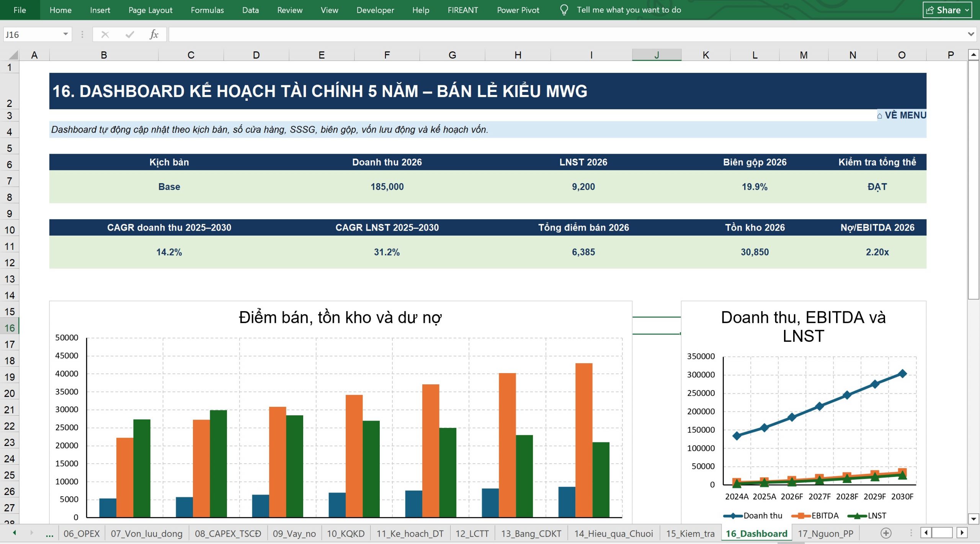
Task: Click horizontal scrollbar right arrow
Action: (962, 533)
